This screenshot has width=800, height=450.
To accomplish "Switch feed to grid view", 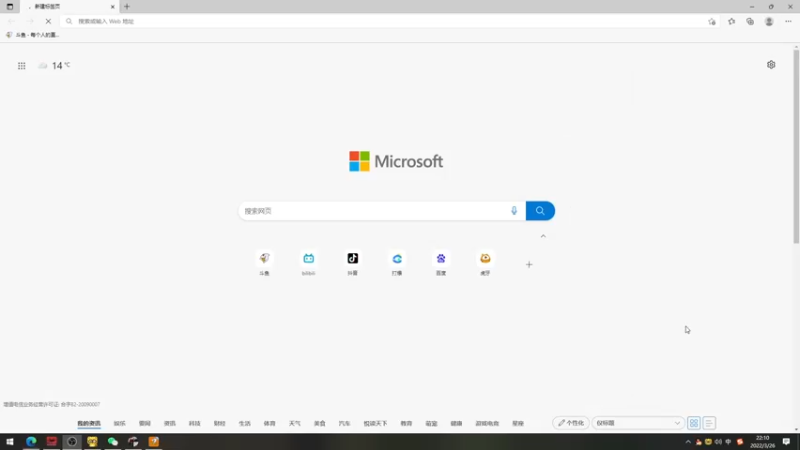I will click(694, 423).
